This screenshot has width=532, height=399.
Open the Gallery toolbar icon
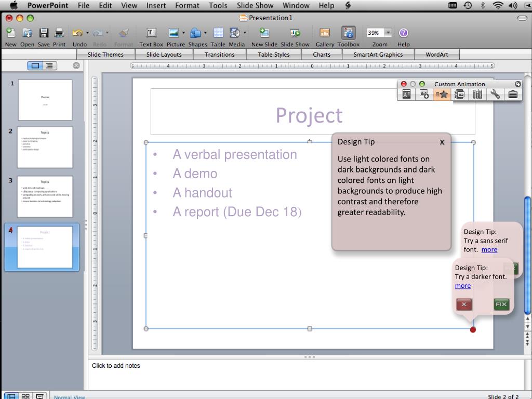(x=325, y=33)
